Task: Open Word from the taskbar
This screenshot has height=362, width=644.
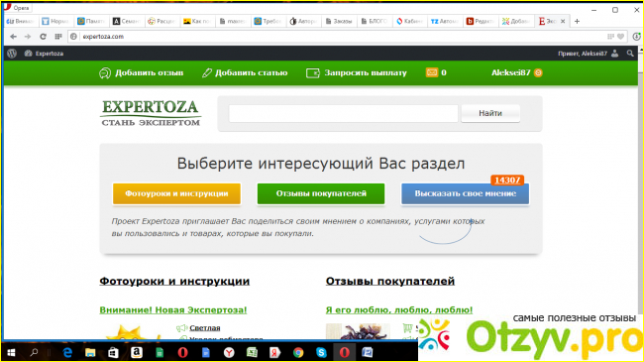Action: click(x=368, y=352)
